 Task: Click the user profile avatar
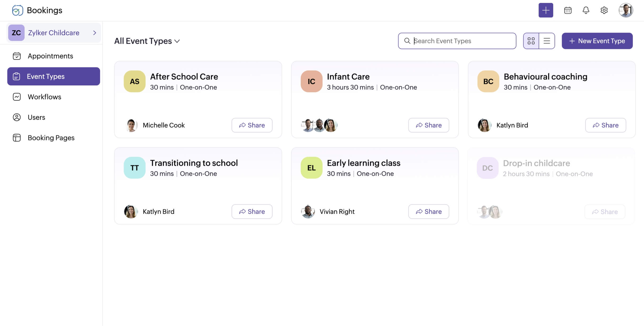tap(625, 10)
